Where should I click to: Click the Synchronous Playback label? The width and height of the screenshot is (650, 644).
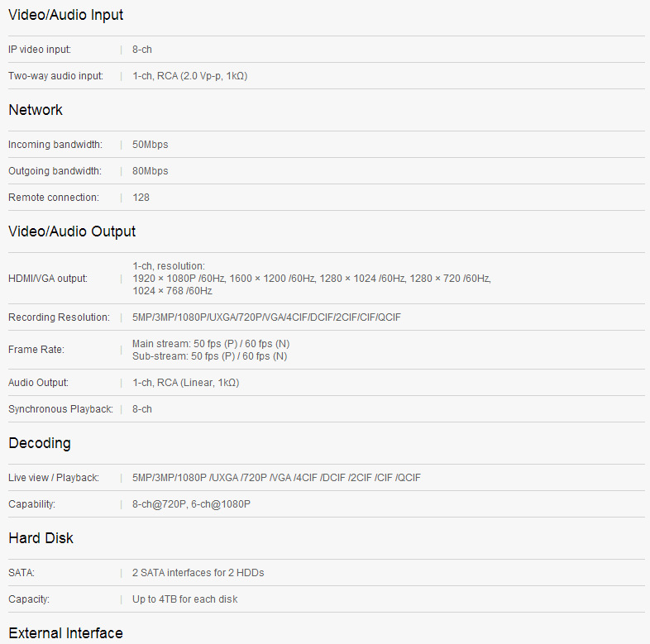coord(60,409)
